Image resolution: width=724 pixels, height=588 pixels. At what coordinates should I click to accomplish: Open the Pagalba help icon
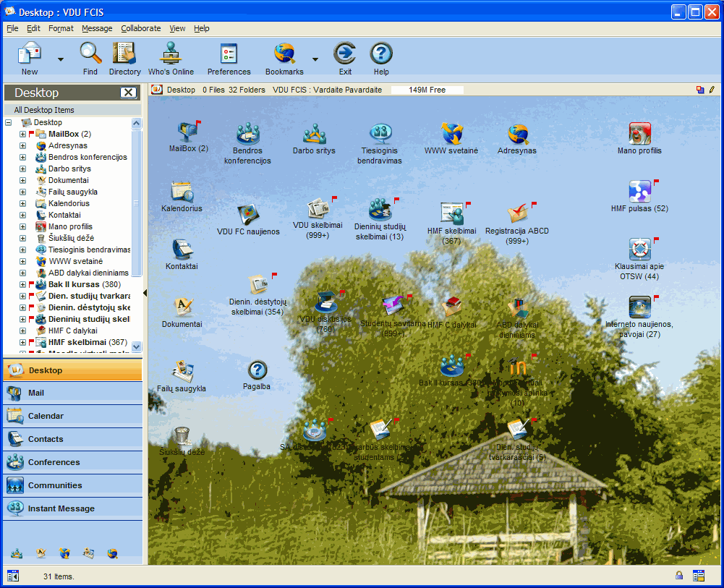(x=257, y=371)
